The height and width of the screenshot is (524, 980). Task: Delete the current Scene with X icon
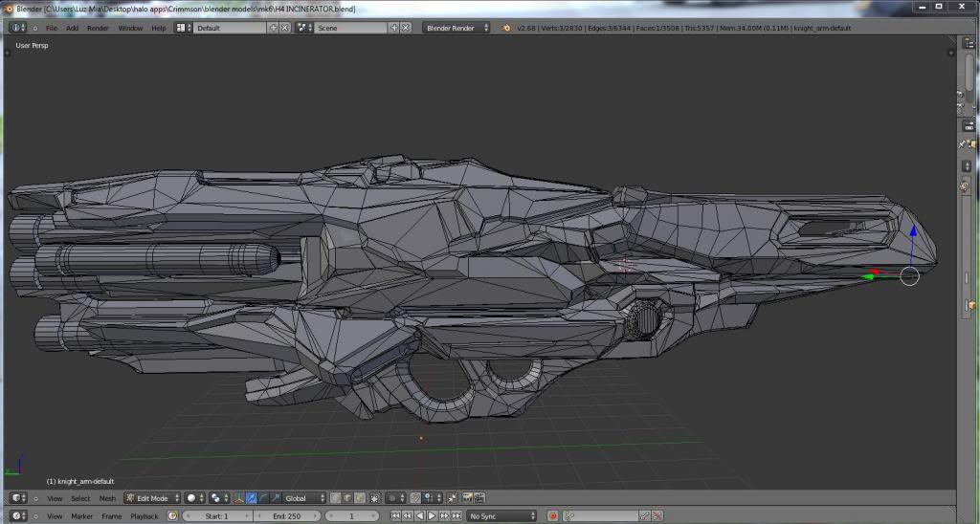pyautogui.click(x=406, y=28)
